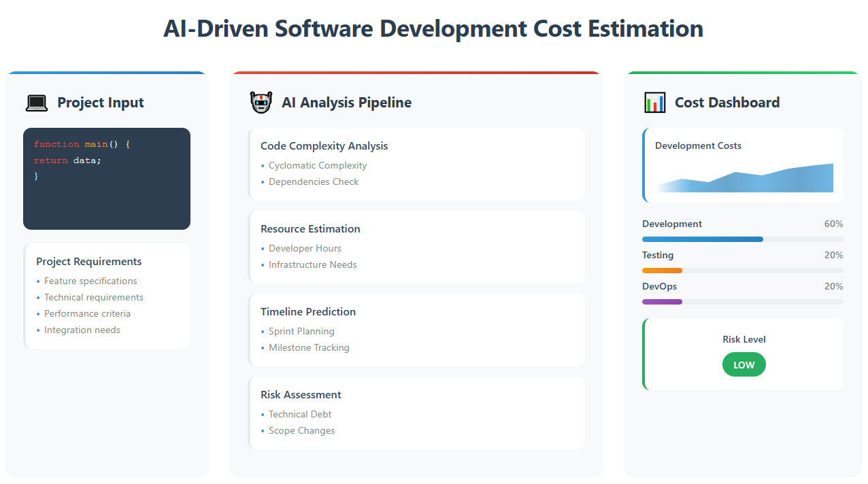Click the laptop icon beside Project Input
Viewport: 868px width, 484px height.
point(37,103)
